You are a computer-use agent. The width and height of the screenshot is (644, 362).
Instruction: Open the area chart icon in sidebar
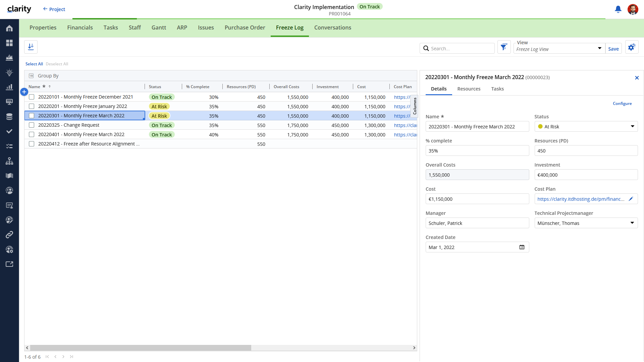point(9,58)
